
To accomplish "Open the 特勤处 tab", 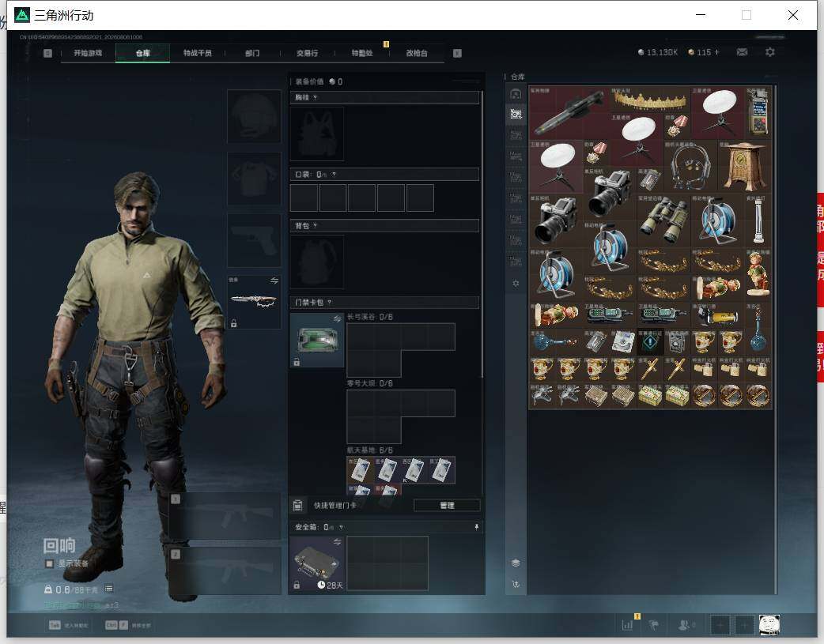I will 362,53.
